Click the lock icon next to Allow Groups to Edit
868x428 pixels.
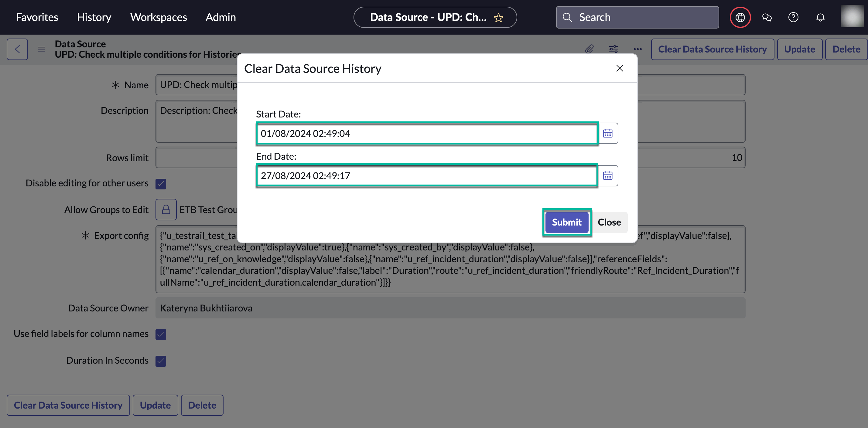[166, 209]
